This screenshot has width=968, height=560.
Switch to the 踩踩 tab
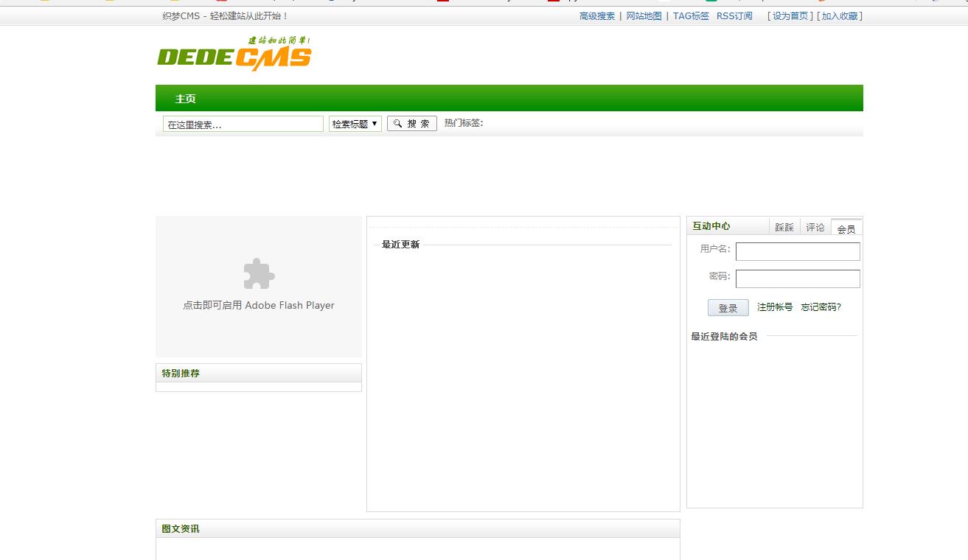tap(784, 228)
